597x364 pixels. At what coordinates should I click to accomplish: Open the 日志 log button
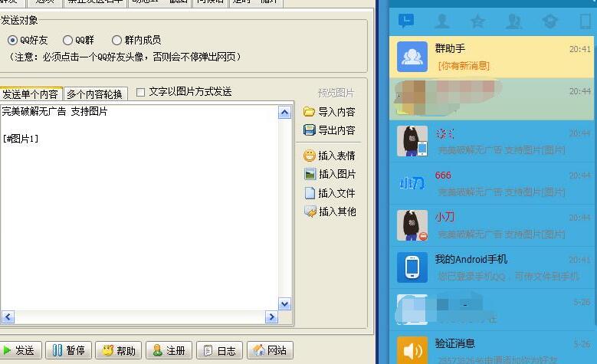click(220, 350)
